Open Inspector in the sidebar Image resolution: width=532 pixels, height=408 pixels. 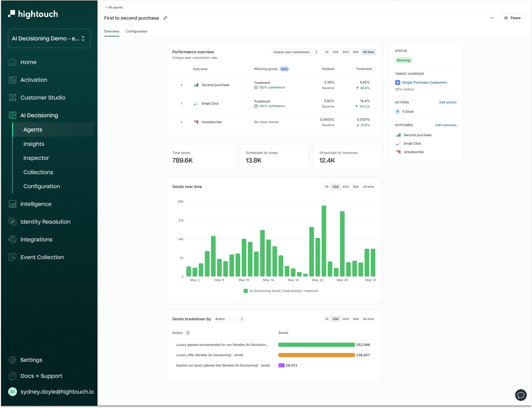(36, 158)
